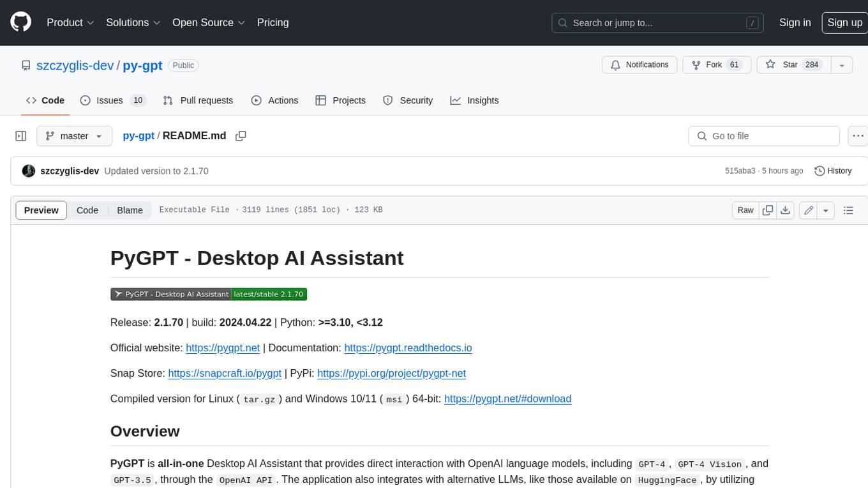Screen dimensions: 868x488
Task: Click the PyGPT latest/stable 2.1.70 badge
Action: click(209, 294)
